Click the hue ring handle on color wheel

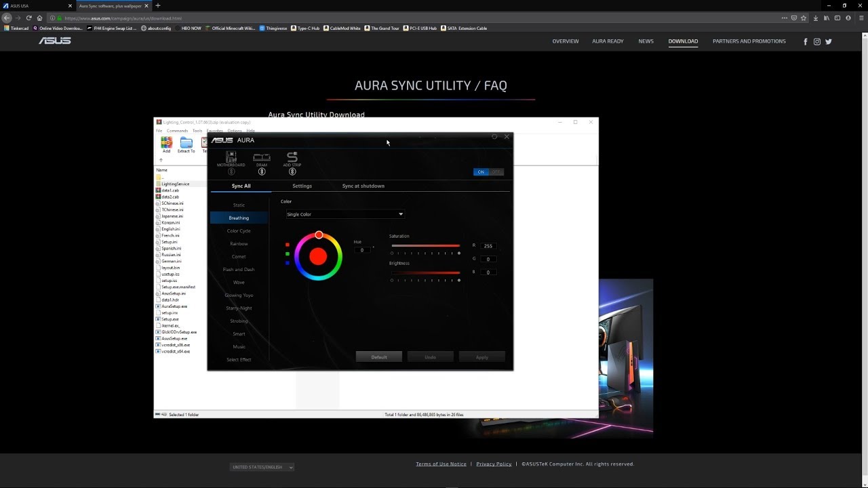tap(319, 235)
